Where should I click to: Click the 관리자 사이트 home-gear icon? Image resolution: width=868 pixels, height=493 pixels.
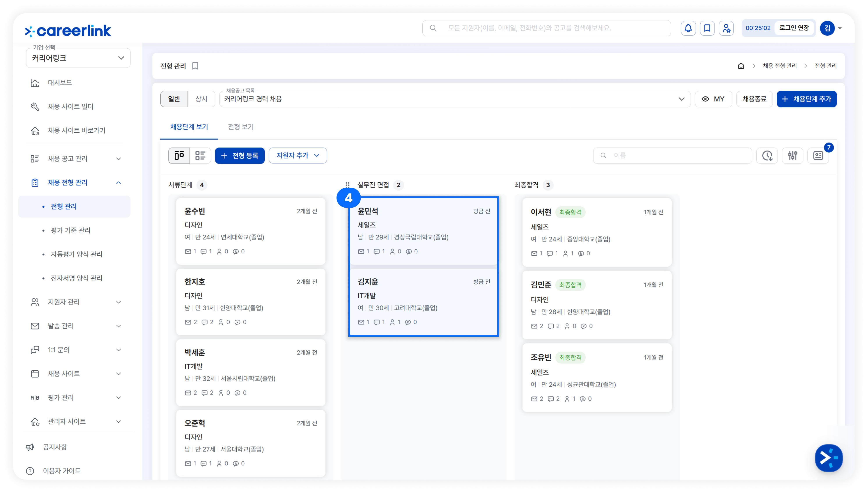pyautogui.click(x=35, y=422)
